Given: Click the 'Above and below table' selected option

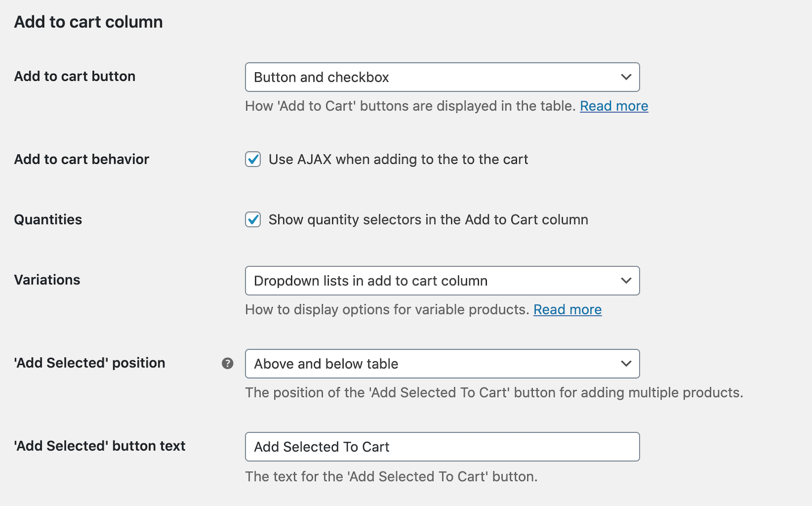Looking at the screenshot, I should (x=326, y=363).
